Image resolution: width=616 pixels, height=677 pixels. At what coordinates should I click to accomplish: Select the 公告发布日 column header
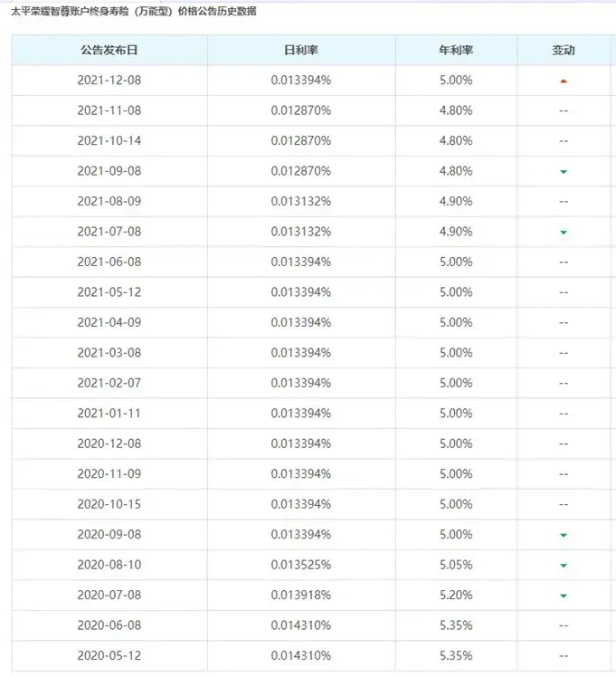pos(109,50)
